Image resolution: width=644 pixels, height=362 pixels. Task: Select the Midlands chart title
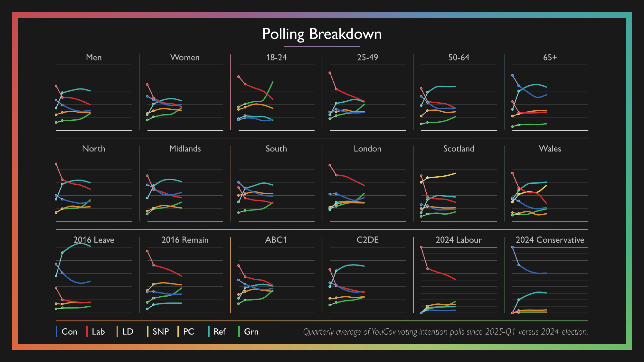(185, 149)
